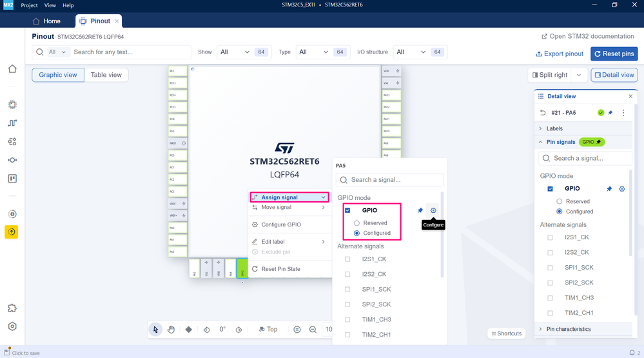Switch to the Home tab

tap(46, 21)
